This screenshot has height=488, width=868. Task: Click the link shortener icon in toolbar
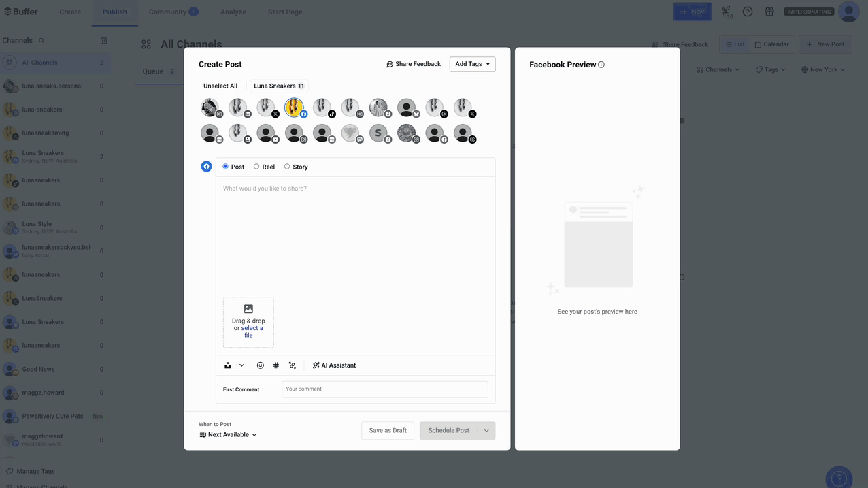click(x=293, y=365)
